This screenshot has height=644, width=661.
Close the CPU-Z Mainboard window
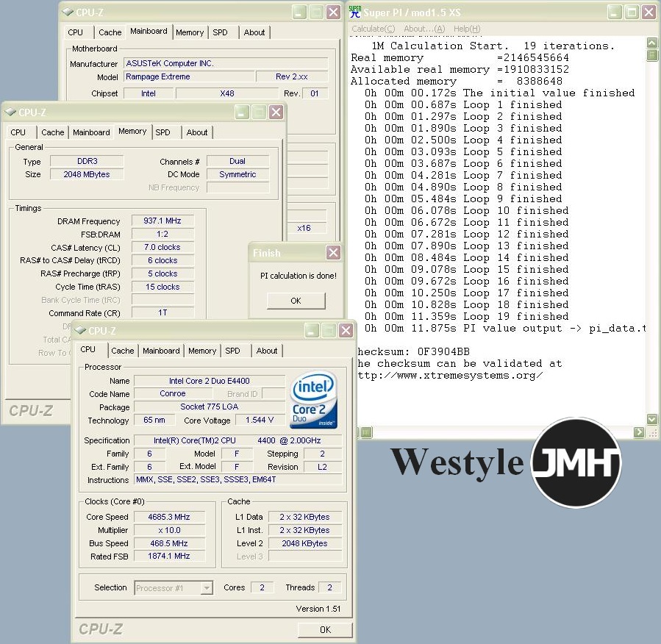click(x=334, y=12)
